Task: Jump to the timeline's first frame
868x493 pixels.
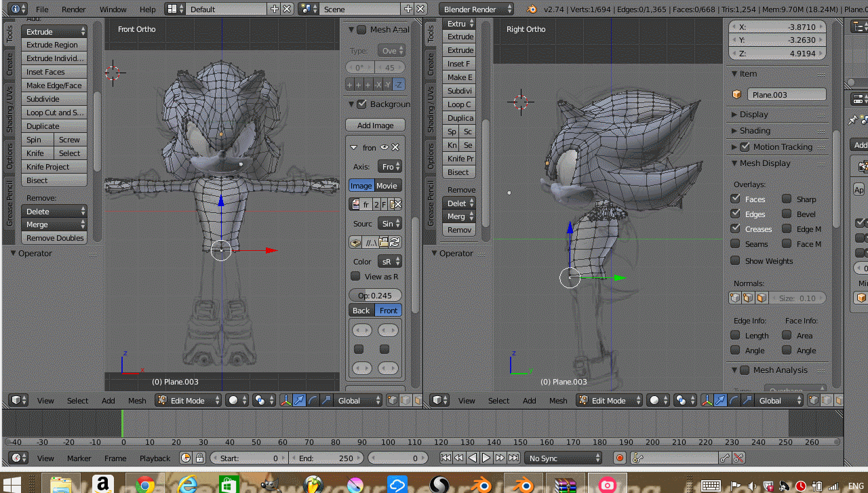Action: click(446, 458)
